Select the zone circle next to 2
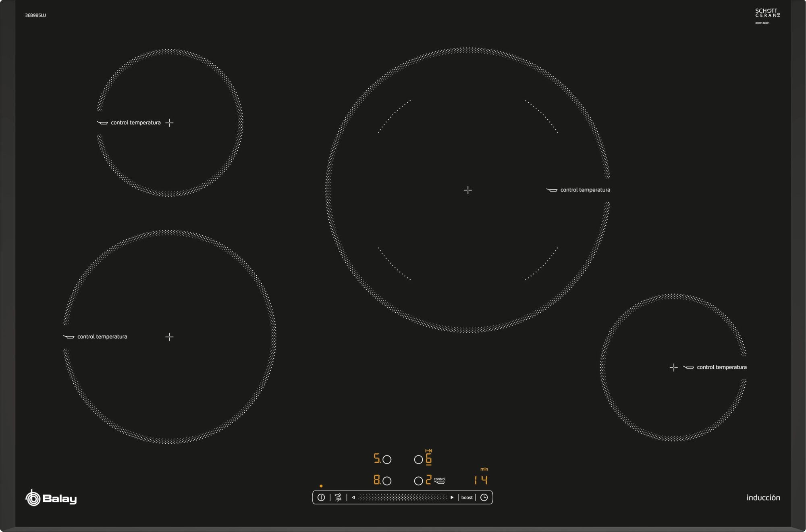This screenshot has height=532, width=806. (x=418, y=481)
